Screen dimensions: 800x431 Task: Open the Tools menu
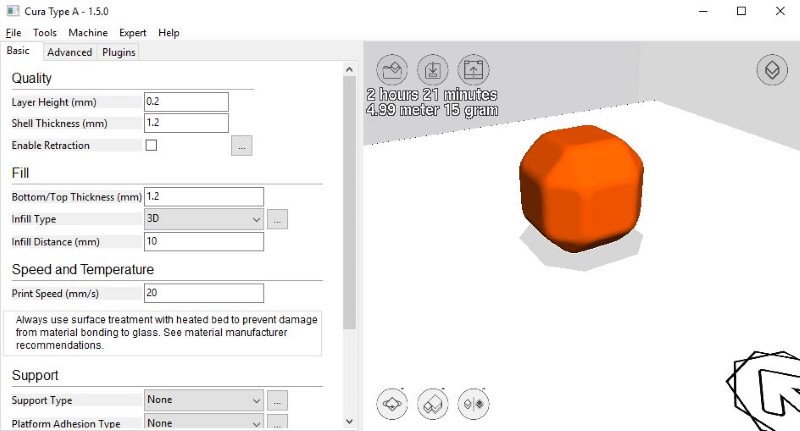click(x=45, y=33)
